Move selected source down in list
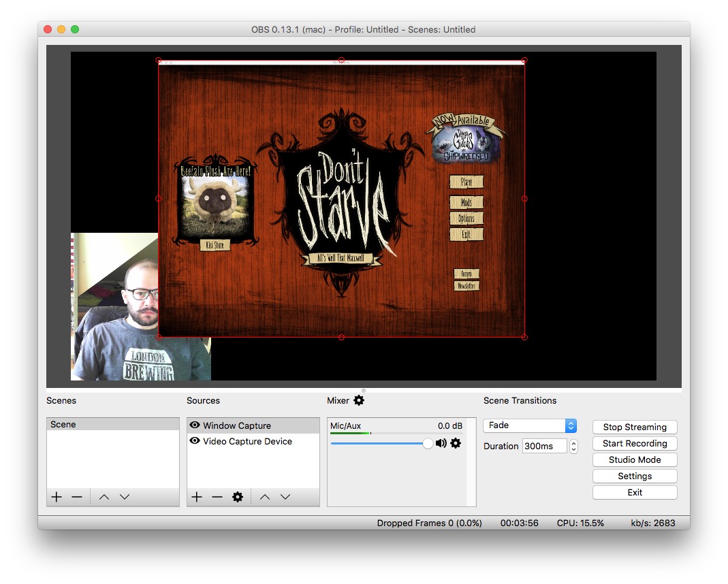This screenshot has width=728, height=584. tap(285, 497)
